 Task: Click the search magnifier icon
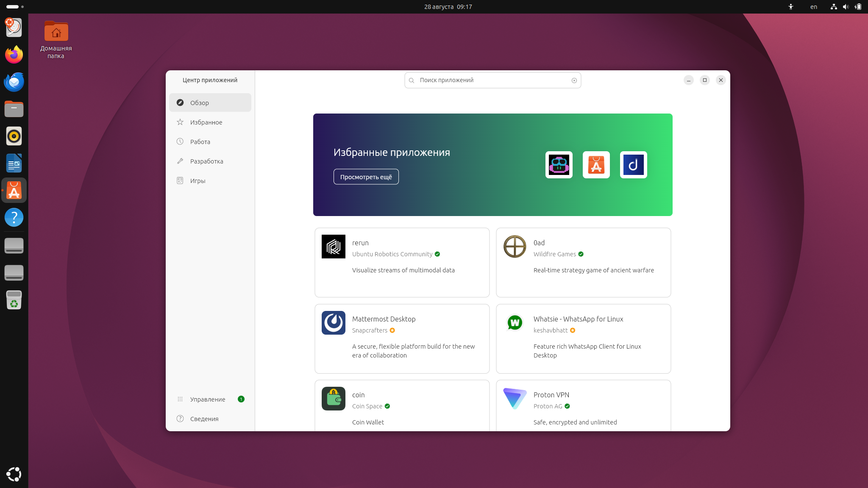(412, 80)
